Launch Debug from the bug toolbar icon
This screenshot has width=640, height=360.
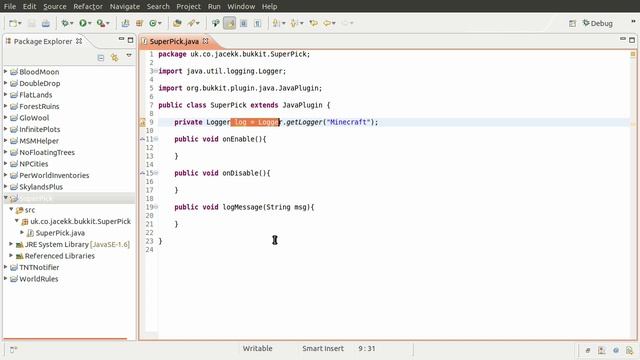64,23
